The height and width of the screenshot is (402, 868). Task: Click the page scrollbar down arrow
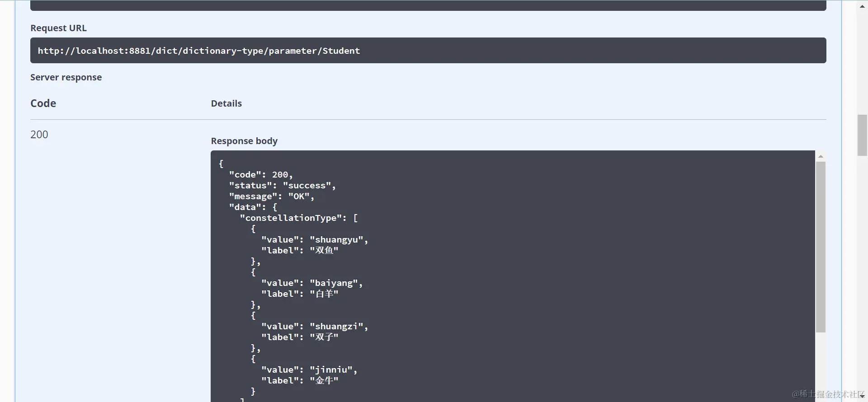tap(862, 396)
